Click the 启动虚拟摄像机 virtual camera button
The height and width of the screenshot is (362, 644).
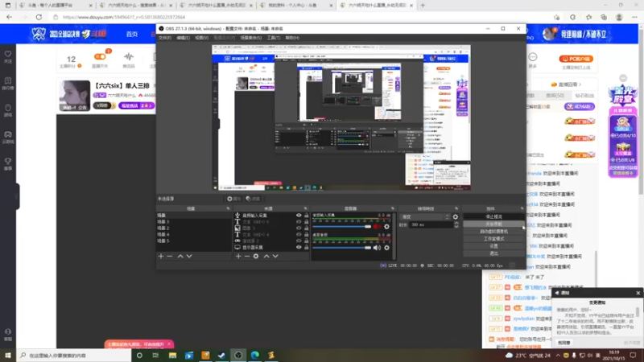493,232
